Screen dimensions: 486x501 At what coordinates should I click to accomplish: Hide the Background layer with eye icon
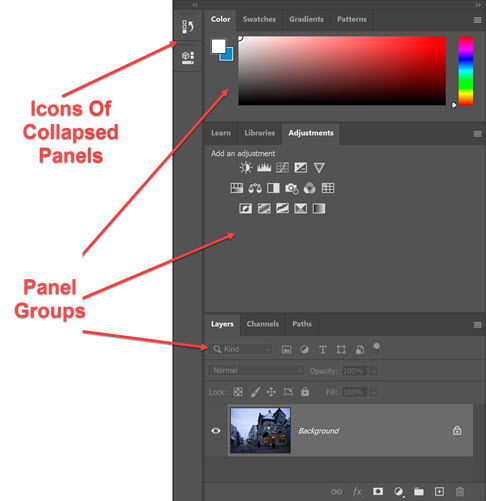(x=216, y=431)
